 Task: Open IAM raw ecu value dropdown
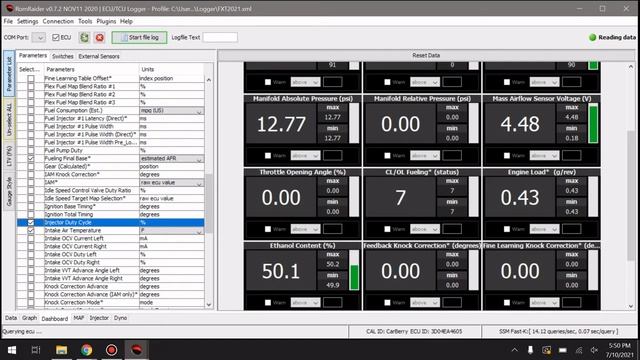[172, 182]
